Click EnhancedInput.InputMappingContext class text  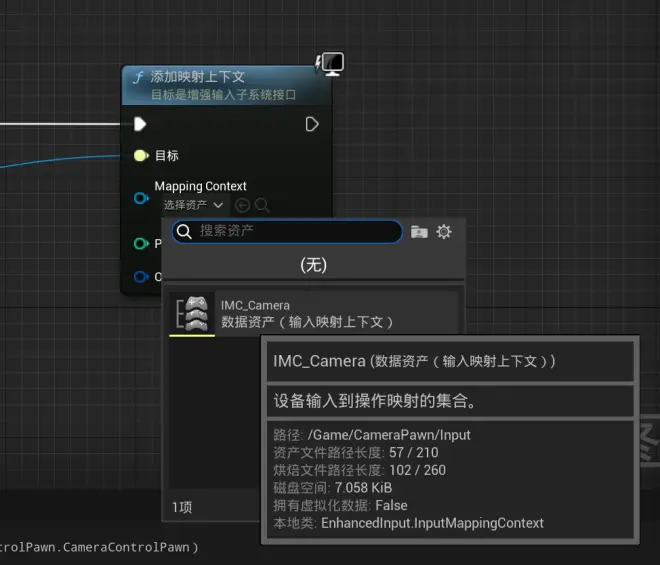coord(432,523)
